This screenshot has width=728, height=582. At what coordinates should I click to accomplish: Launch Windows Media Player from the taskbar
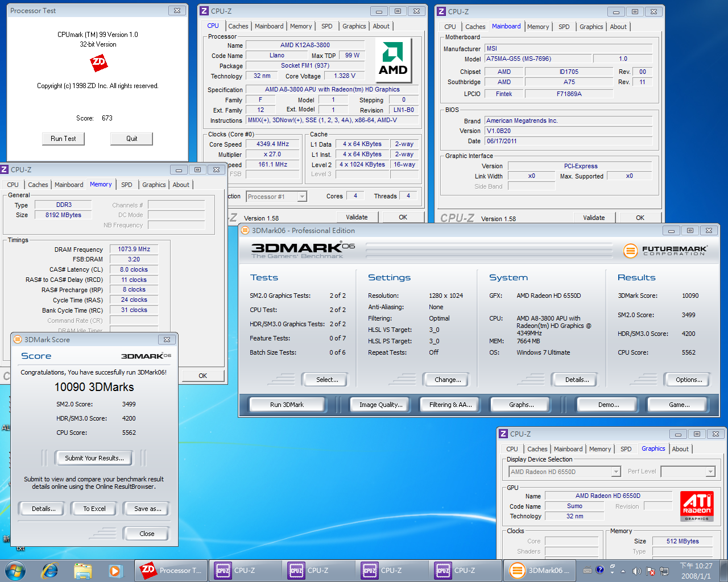[115, 571]
